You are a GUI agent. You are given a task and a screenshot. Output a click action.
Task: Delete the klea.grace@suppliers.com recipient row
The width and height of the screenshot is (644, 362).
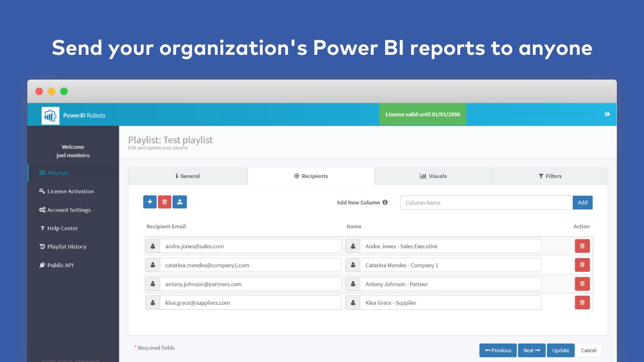(x=582, y=303)
